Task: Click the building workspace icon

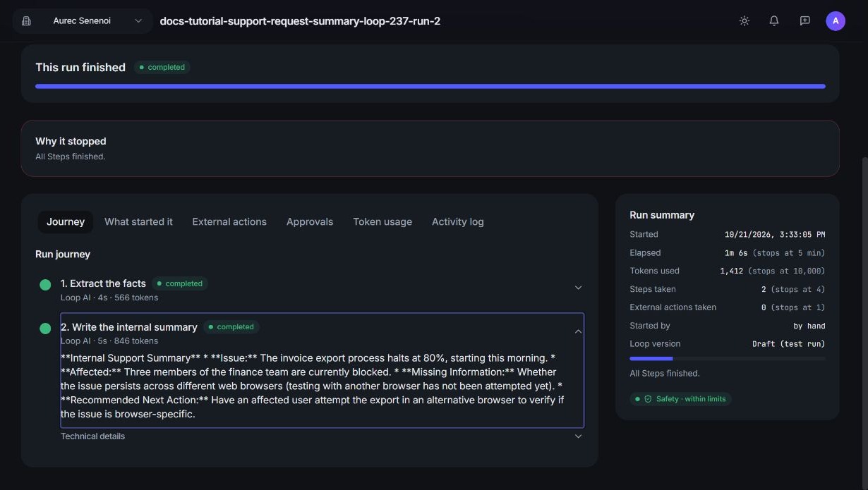Action: (26, 21)
